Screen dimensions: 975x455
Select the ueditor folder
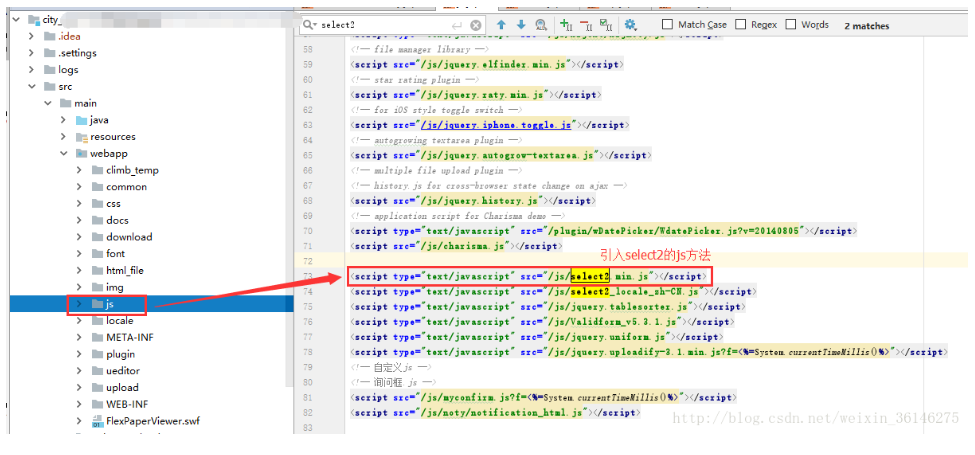coord(124,370)
